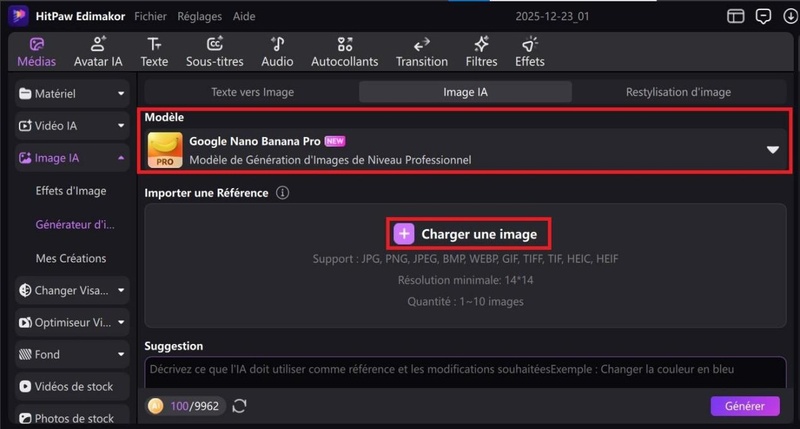Click into the Suggestion prompt text field
Viewport: 800px width, 429px height.
tap(465, 370)
